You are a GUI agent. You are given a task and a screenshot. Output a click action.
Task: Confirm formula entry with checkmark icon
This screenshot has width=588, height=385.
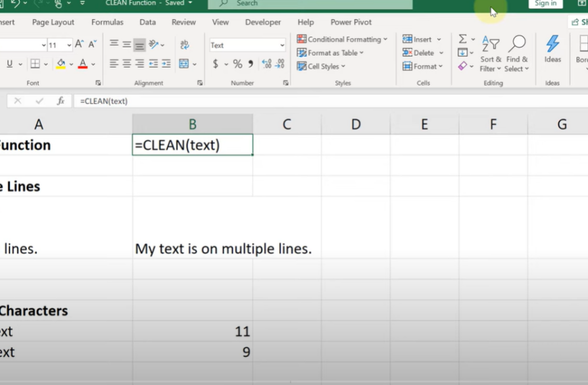[39, 101]
